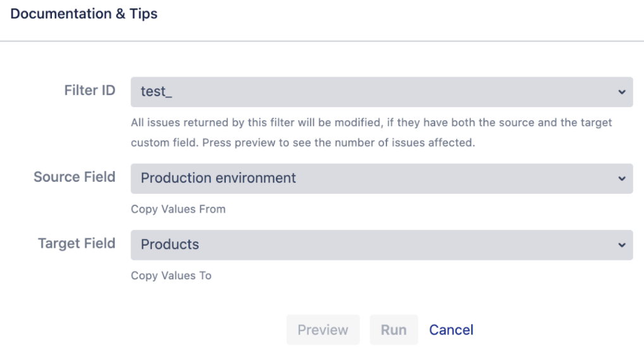Select the filter description help text
The image size is (644, 347).
tap(371, 132)
